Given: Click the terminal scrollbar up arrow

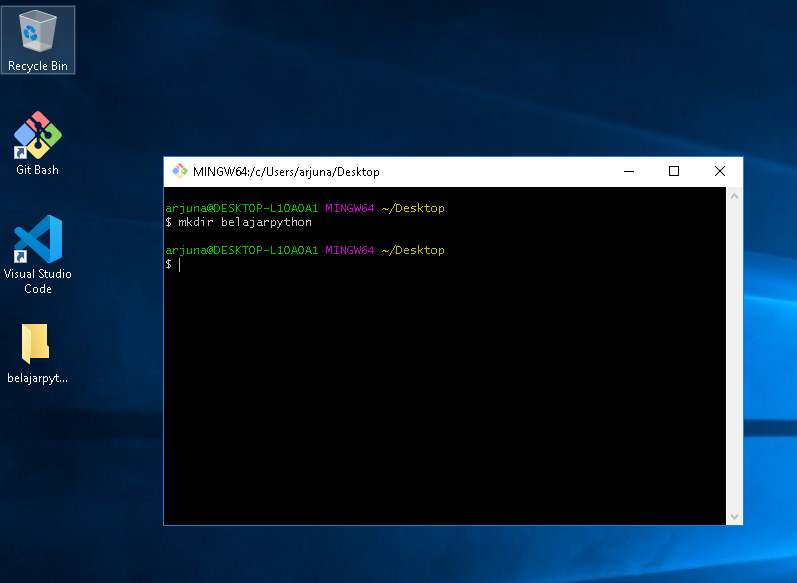Looking at the screenshot, I should (x=734, y=196).
